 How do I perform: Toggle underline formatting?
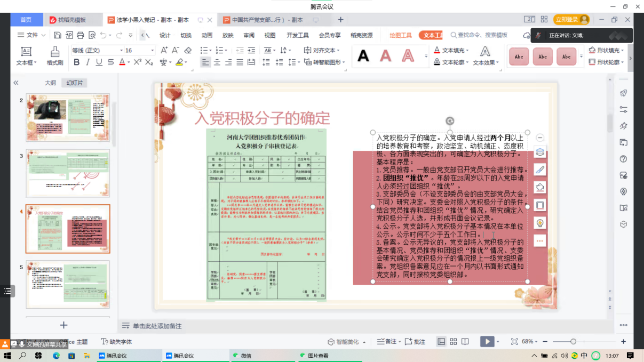click(x=99, y=62)
